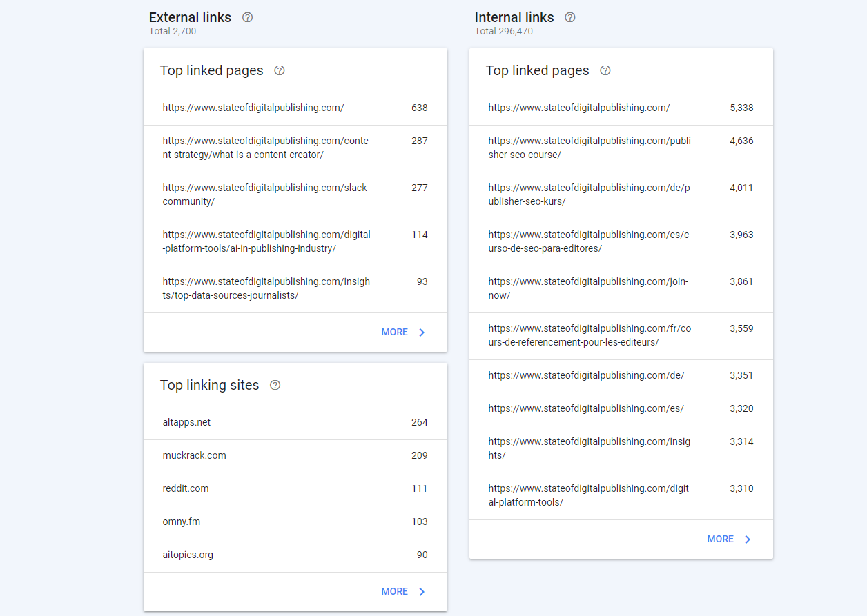Open the digital-platform-tools internal row
867x616 pixels.
pos(621,496)
